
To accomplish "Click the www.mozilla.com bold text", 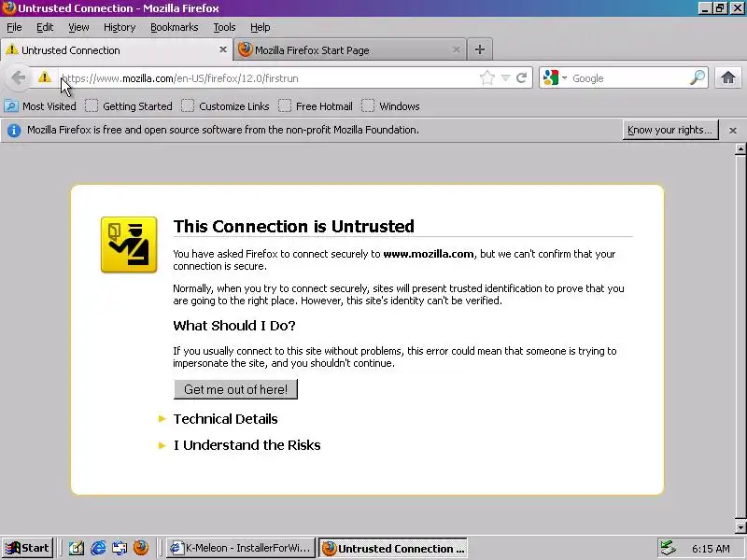I will [429, 254].
